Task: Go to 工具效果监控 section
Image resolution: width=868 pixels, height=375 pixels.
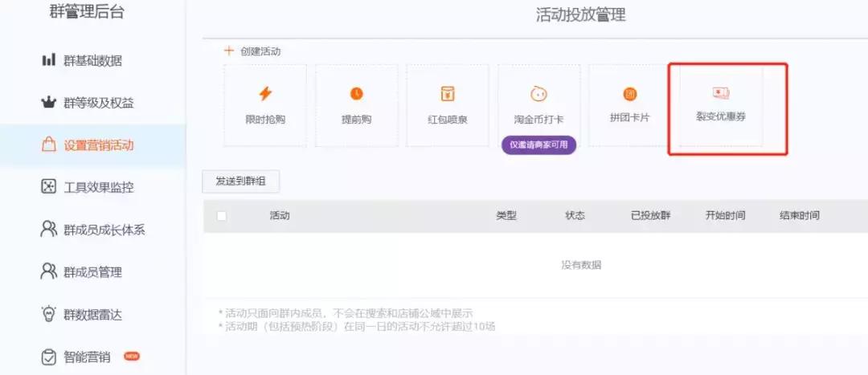Action: click(x=99, y=188)
